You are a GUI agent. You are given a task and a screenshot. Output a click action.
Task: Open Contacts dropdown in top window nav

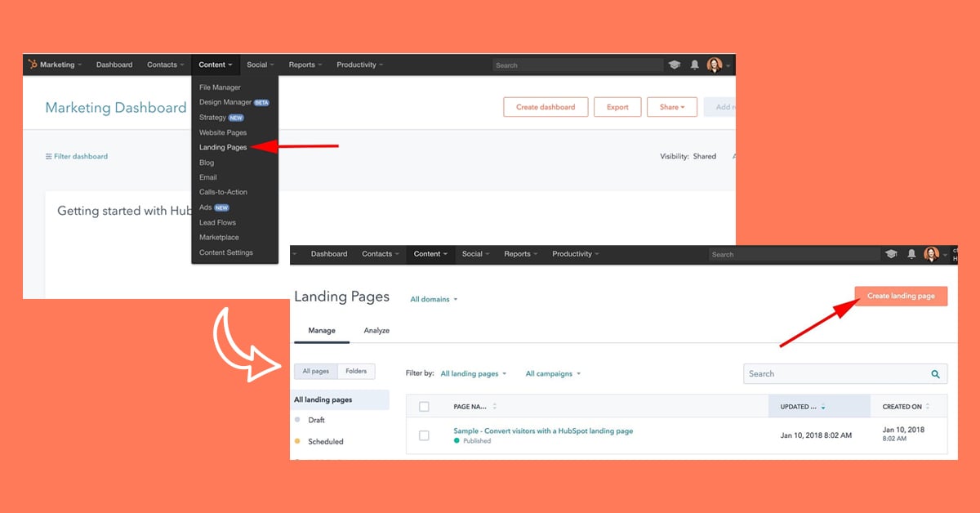(166, 65)
